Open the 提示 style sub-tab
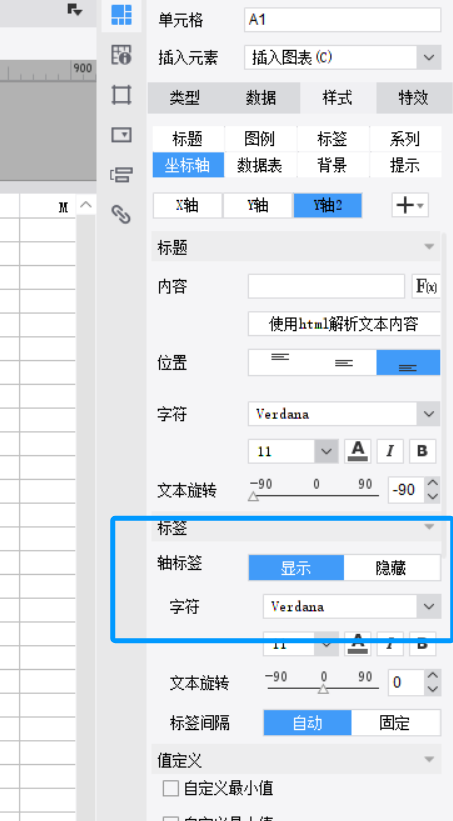This screenshot has width=453, height=821. (405, 165)
